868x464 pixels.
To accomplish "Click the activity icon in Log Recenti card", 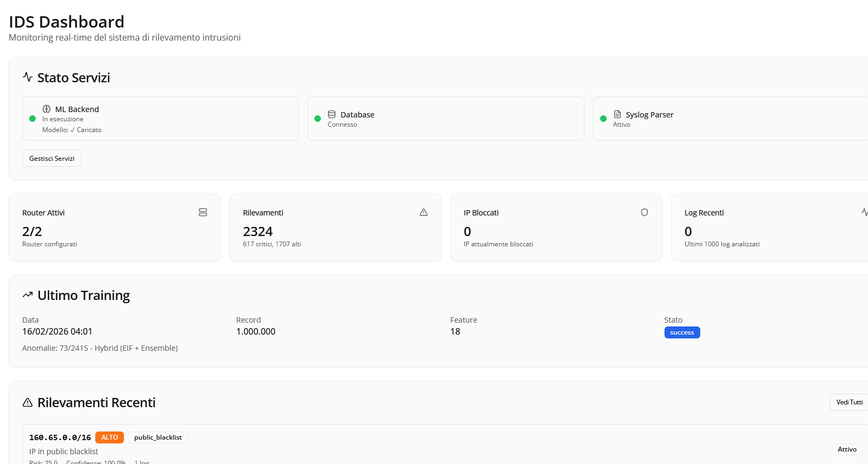I will coord(864,212).
